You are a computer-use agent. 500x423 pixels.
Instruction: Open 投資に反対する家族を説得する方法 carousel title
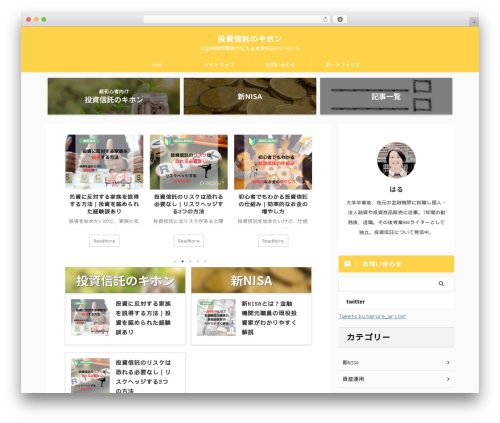104,204
